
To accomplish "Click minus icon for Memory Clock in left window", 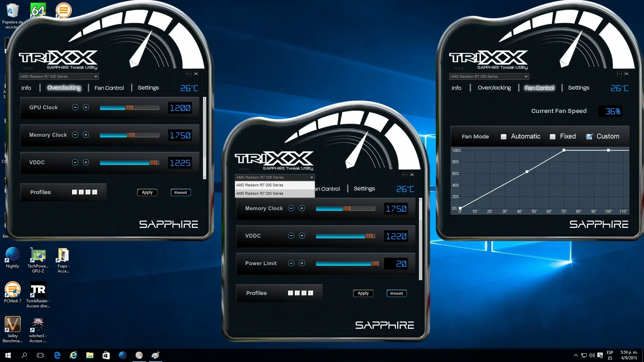I will [75, 135].
